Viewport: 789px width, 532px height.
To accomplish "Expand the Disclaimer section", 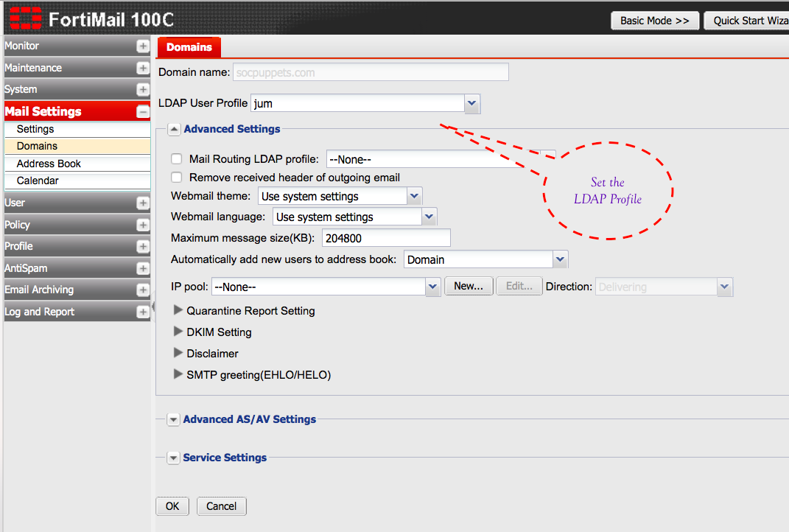I will (x=178, y=353).
